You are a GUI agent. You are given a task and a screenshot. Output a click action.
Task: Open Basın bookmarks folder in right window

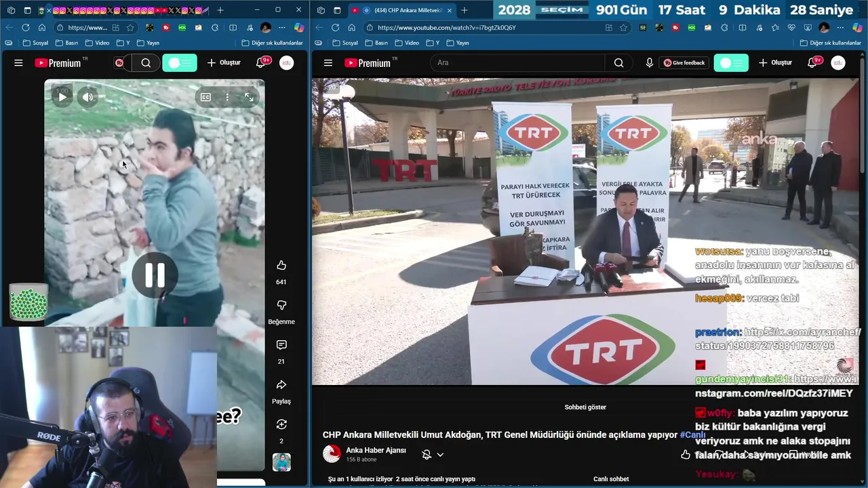point(376,43)
